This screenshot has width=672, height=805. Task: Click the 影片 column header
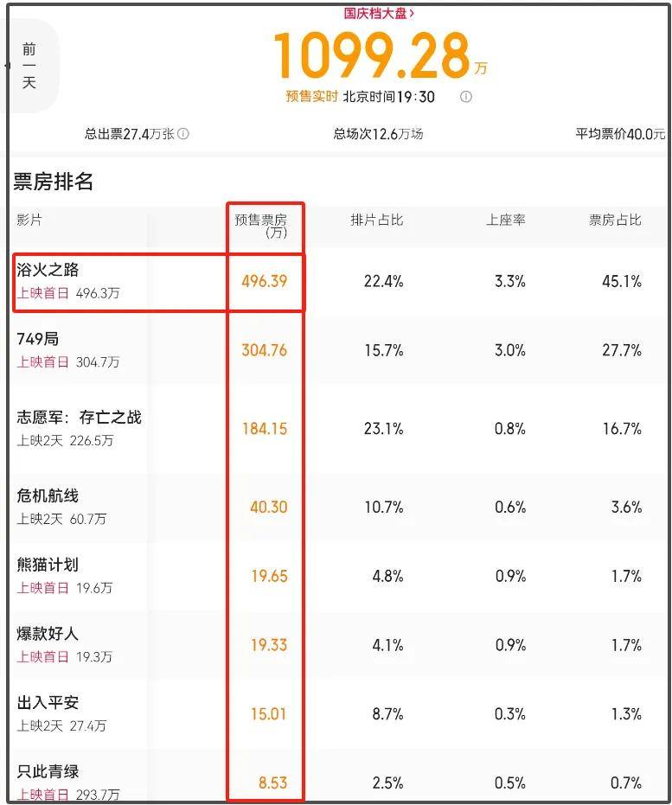coord(29,220)
